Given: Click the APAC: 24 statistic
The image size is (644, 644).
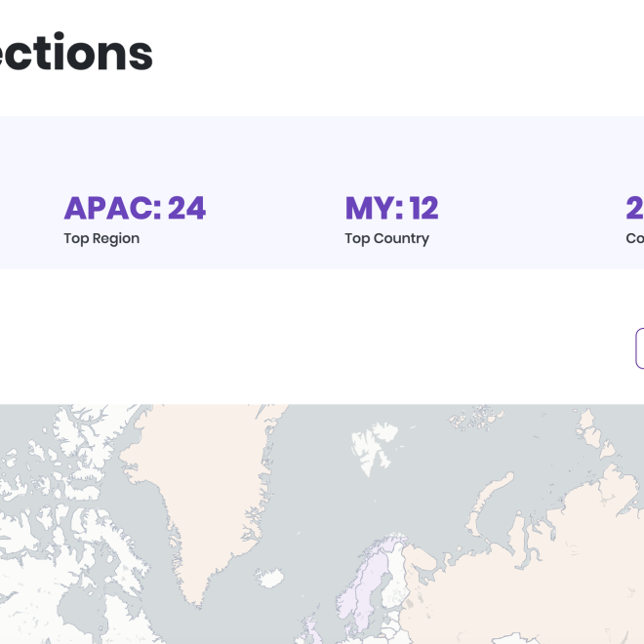Looking at the screenshot, I should (135, 208).
